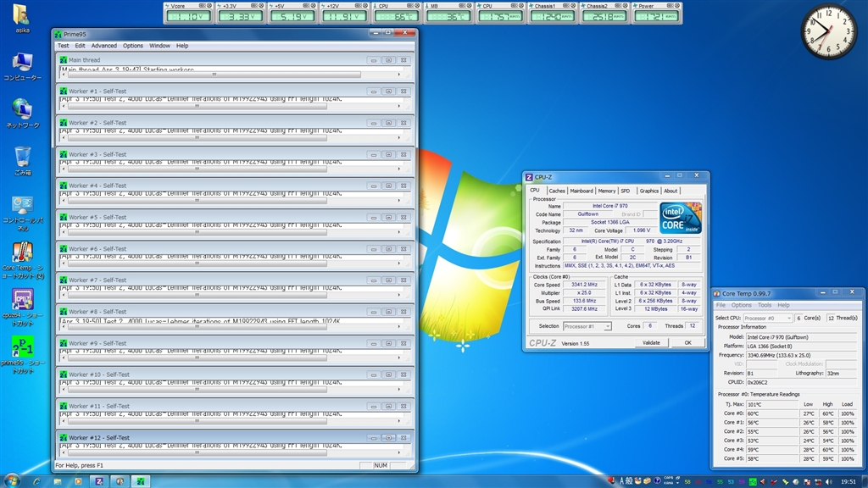
Task: Open the Memory tab in CPU-Z
Action: click(x=606, y=191)
